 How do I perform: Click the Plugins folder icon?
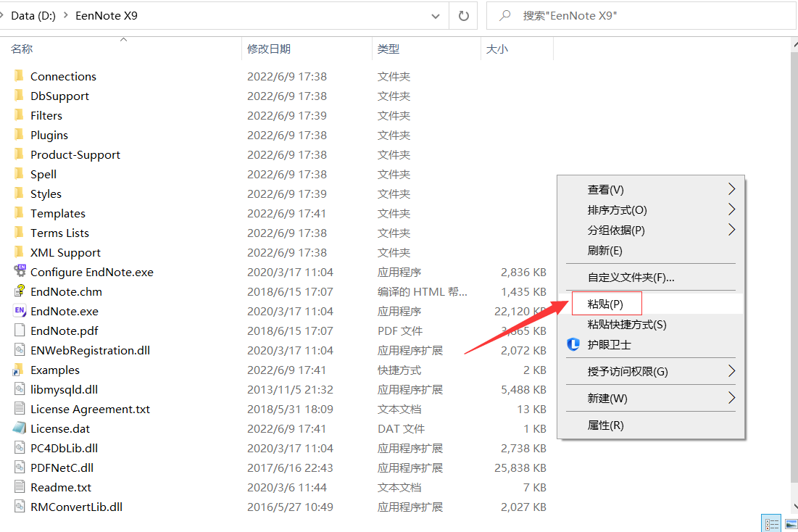click(19, 135)
